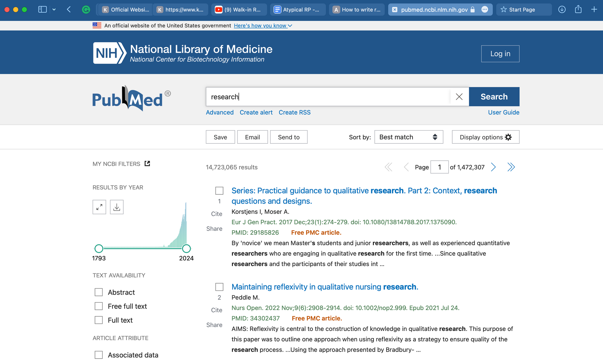Open the Advanced search link

click(219, 112)
